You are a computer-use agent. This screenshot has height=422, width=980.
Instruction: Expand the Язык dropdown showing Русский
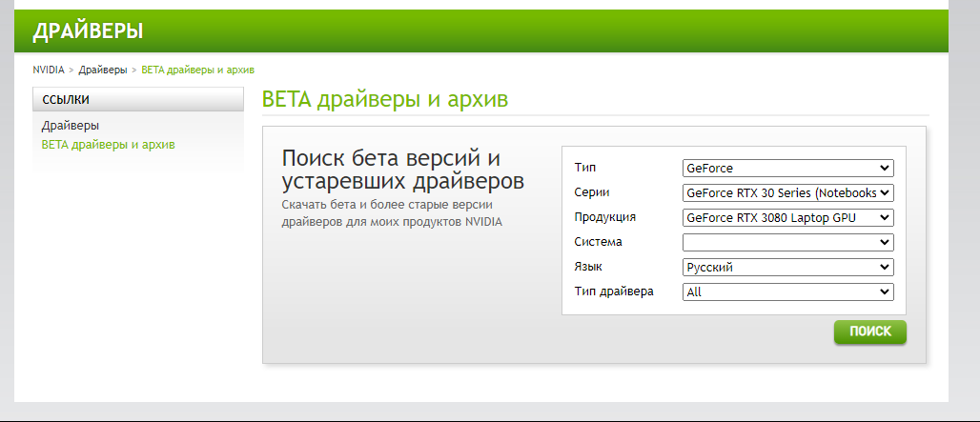[x=788, y=267]
